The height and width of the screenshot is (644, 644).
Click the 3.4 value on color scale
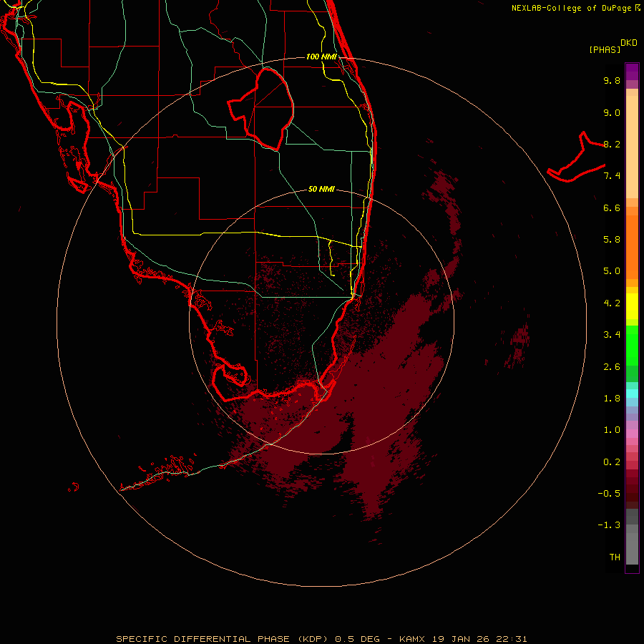point(612,335)
